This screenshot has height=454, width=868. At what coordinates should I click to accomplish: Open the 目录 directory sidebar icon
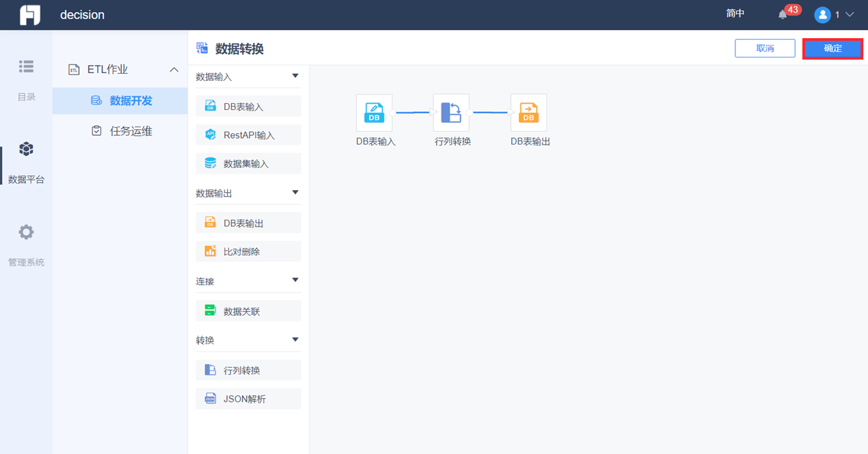(26, 66)
